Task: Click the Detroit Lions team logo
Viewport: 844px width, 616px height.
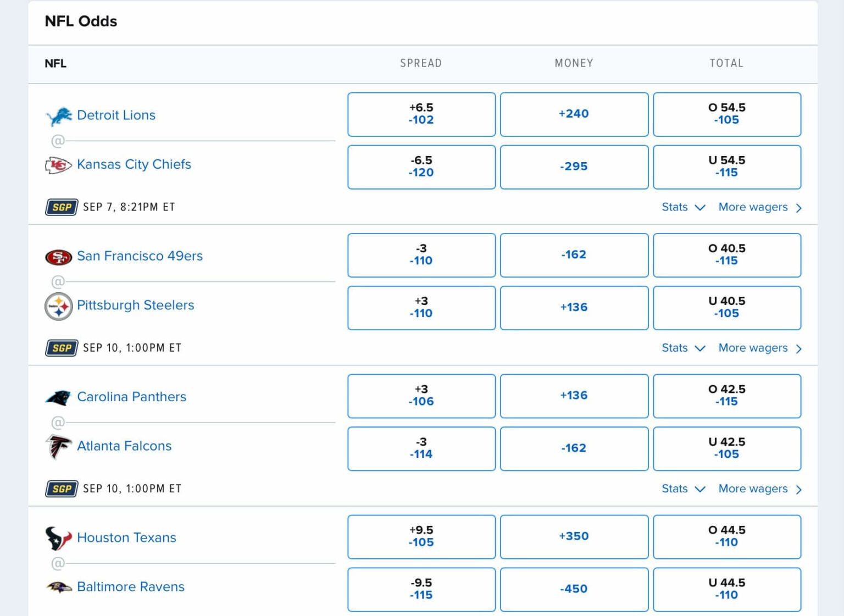Action: tap(59, 116)
